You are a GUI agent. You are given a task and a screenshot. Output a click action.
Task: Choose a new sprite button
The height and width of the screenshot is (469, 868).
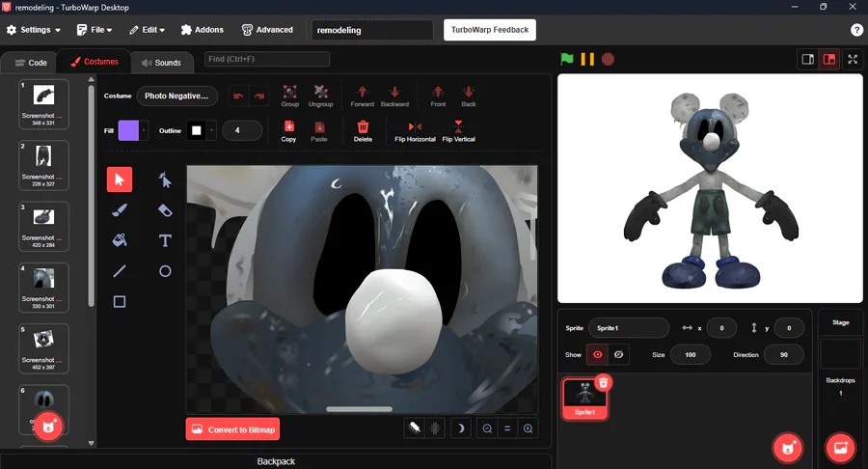(788, 448)
